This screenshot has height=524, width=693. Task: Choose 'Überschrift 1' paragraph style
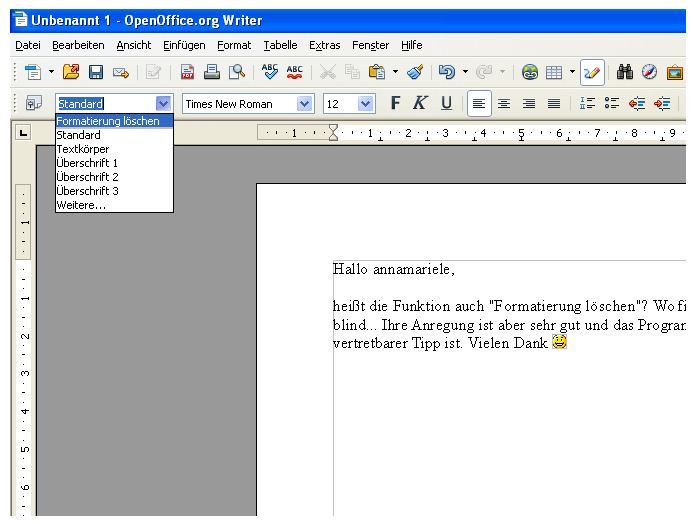click(87, 163)
